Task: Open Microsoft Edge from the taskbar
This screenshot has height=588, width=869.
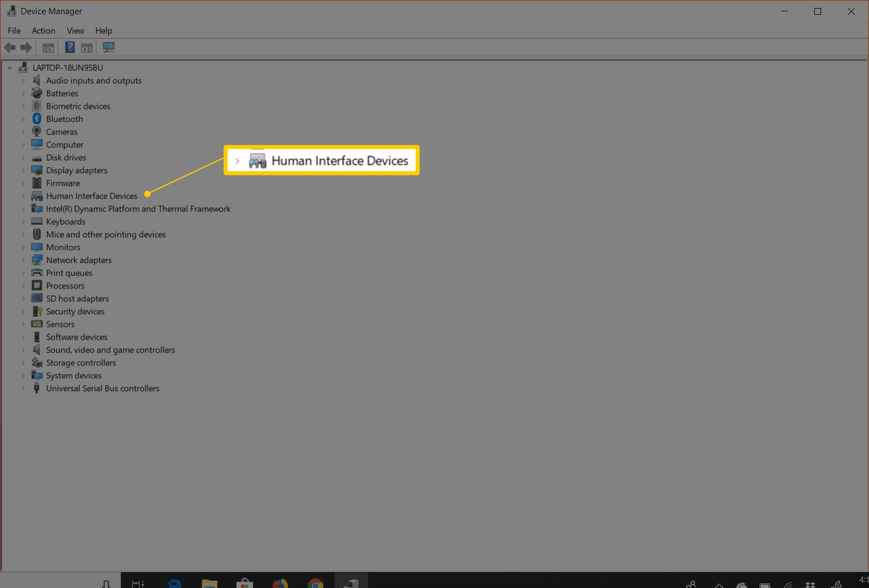Action: 174,583
